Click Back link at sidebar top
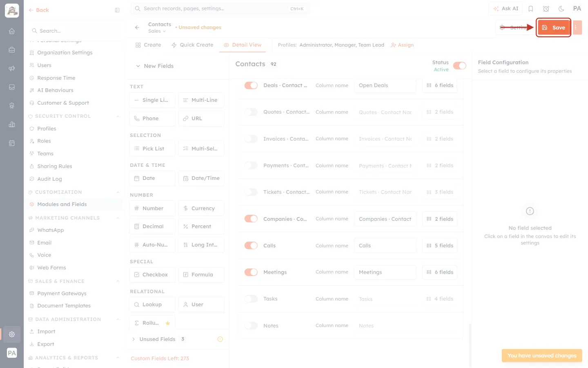This screenshot has width=588, height=368. 39,10
